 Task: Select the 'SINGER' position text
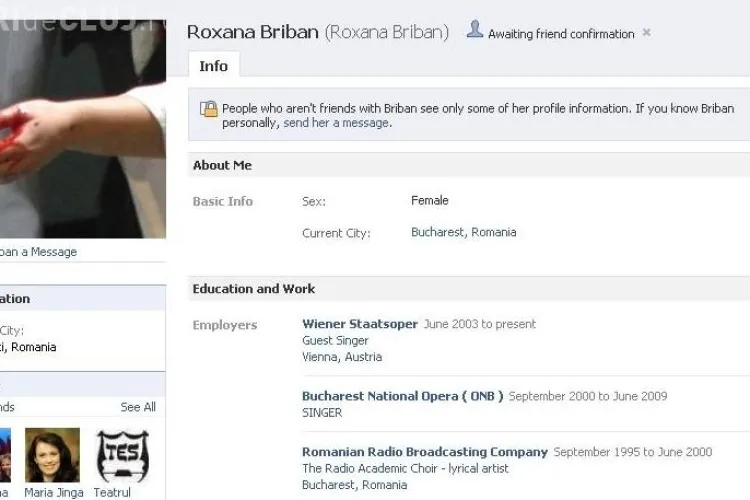pos(322,413)
